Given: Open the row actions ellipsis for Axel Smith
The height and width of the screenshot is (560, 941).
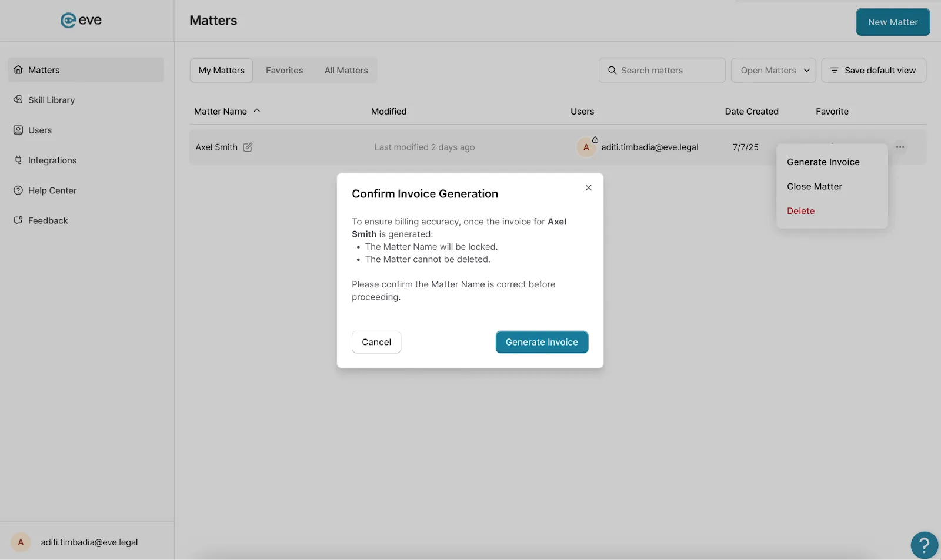Looking at the screenshot, I should pos(900,147).
